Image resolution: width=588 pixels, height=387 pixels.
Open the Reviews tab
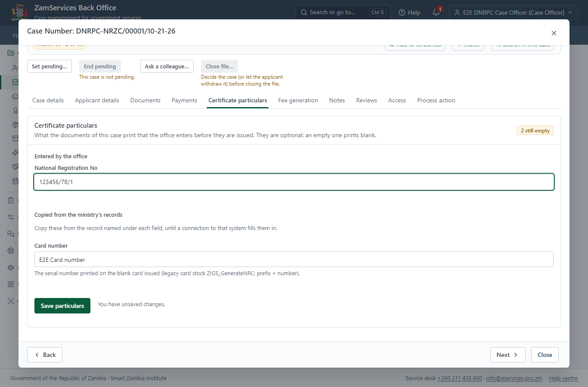tap(366, 100)
